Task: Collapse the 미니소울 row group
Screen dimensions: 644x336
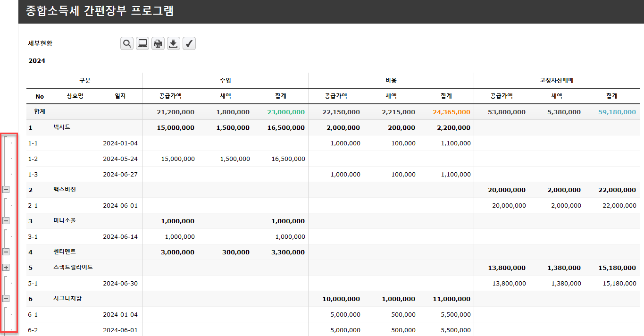Action: pyautogui.click(x=6, y=220)
